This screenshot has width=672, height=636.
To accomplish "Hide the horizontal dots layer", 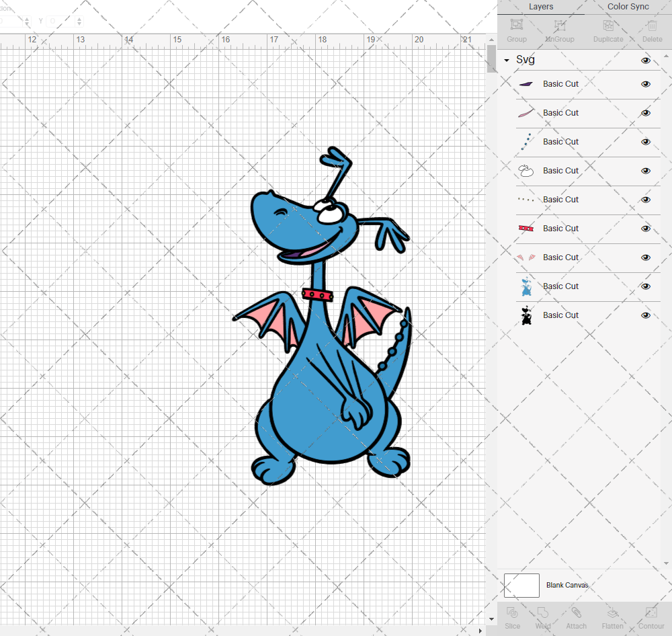I will (x=645, y=200).
